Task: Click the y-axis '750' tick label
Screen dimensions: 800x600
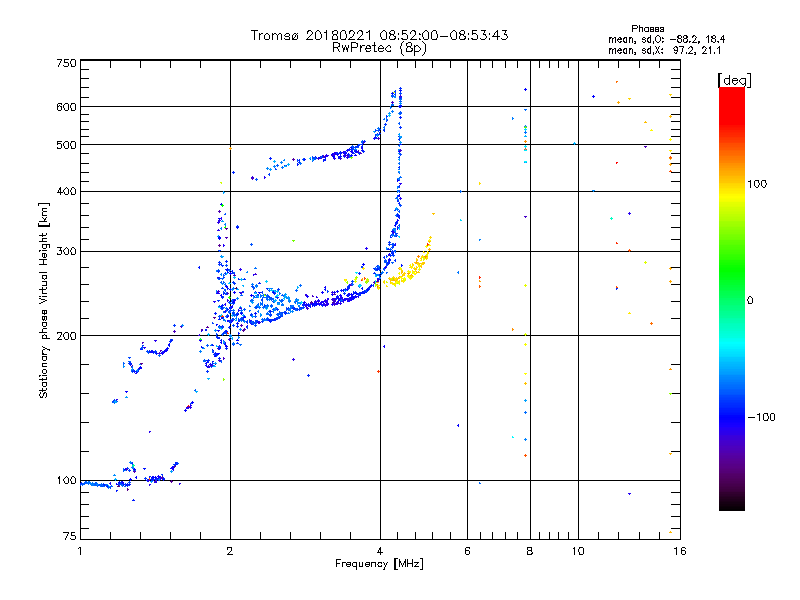Action: tap(66, 63)
